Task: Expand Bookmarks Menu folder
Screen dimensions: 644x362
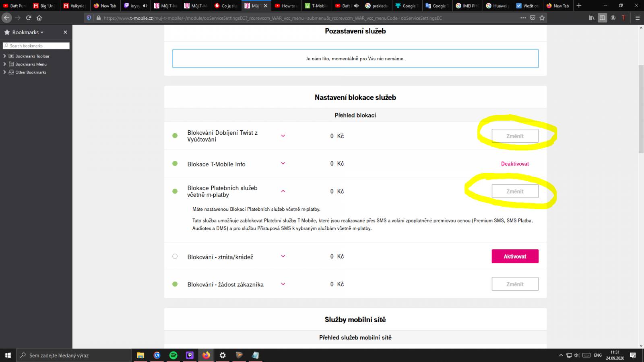Action: (x=5, y=64)
